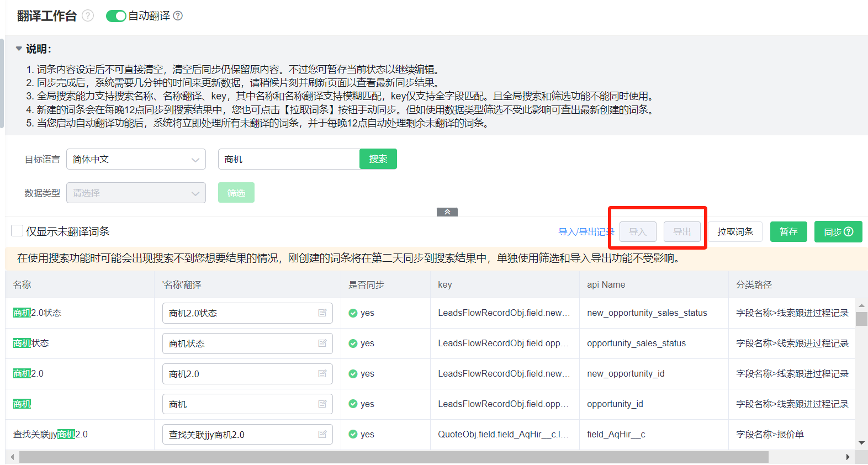Collapse the filter panel with double-chevron button
The width and height of the screenshot is (868, 465).
point(447,212)
